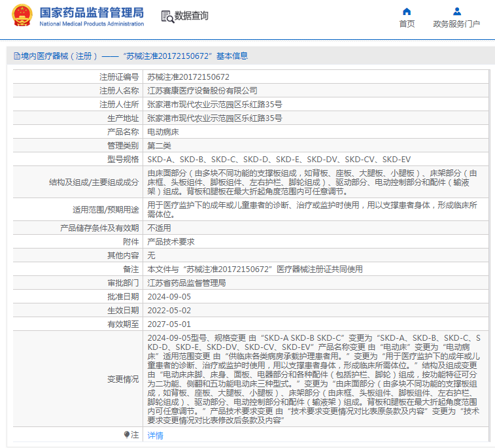
Task: Click 其他内容 value 无
Action: [151, 256]
